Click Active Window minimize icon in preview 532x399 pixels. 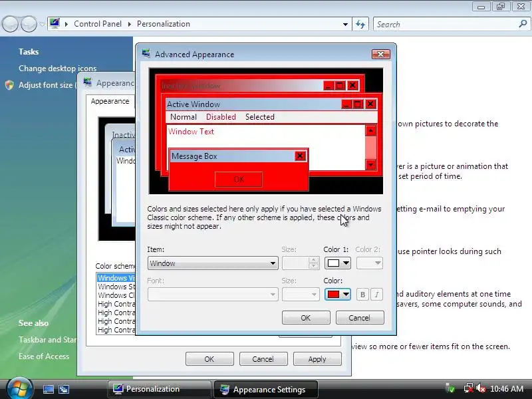point(346,104)
